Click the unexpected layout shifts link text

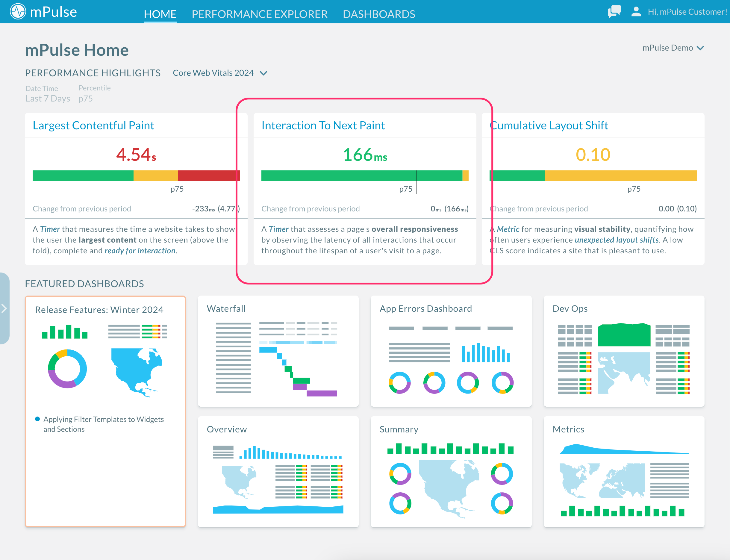617,240
